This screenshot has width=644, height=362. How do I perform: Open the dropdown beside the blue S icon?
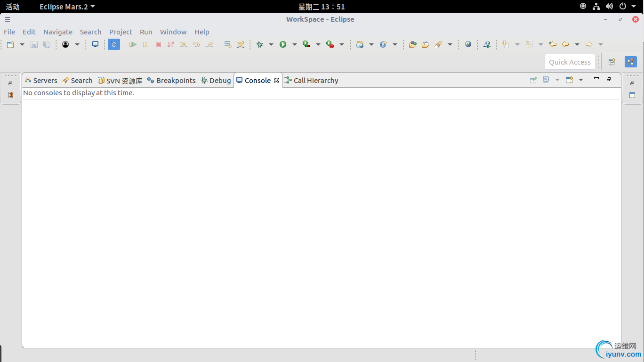pyautogui.click(x=394, y=44)
